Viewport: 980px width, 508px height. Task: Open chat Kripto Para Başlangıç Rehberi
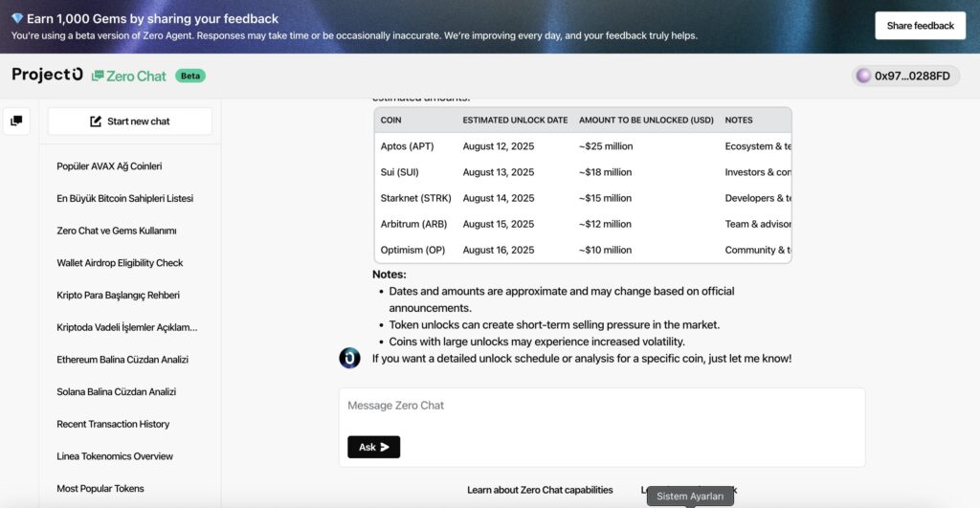tap(118, 295)
